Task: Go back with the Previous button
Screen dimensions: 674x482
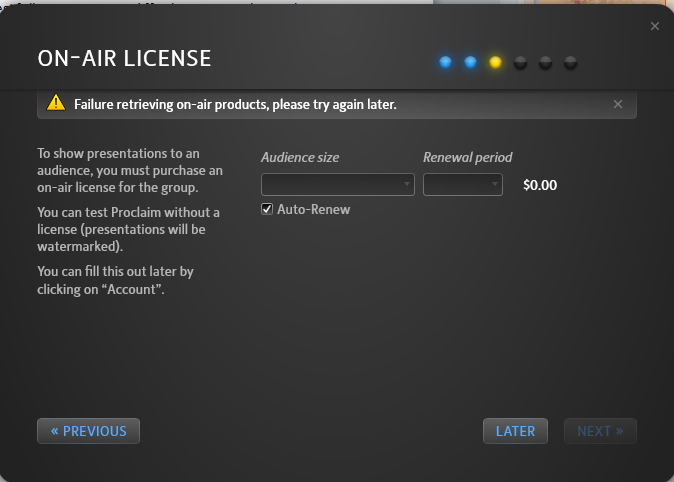Action: pos(89,431)
